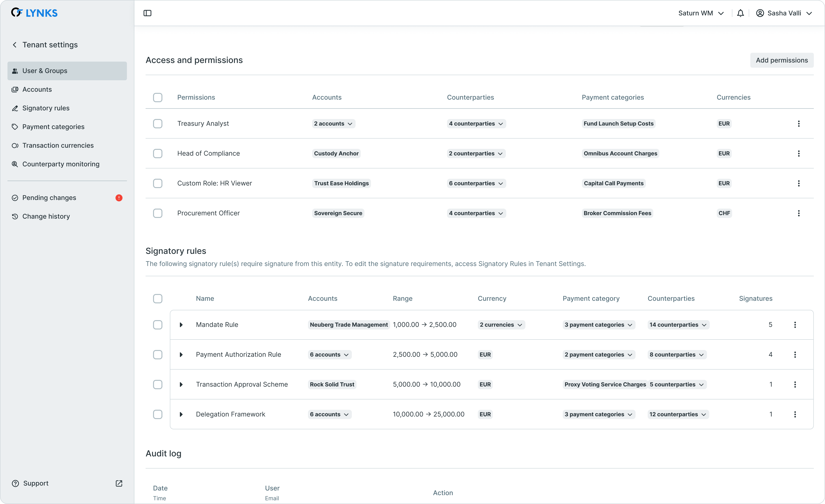
Task: Open Counterparty monitoring sidebar item
Action: tap(61, 164)
